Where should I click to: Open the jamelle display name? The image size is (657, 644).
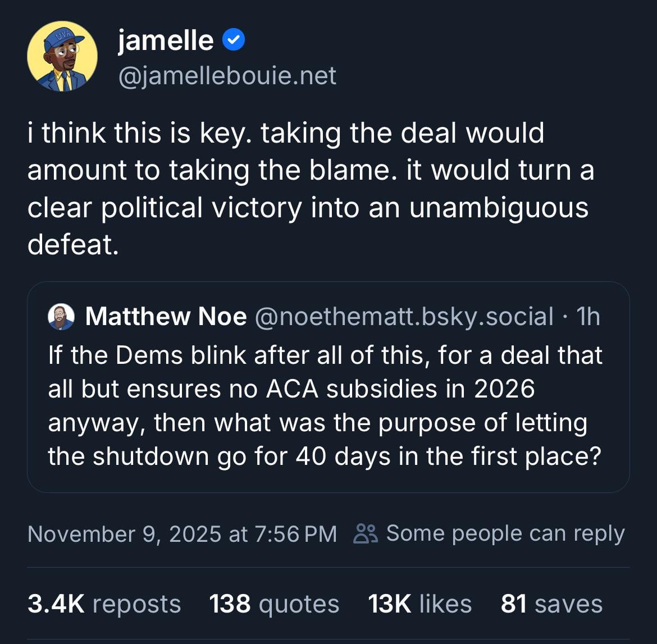(166, 40)
